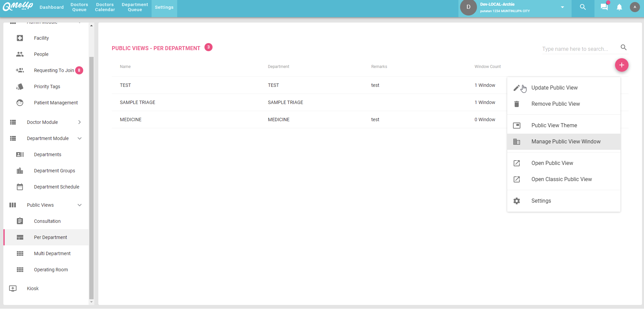Collapse the Public Views section
The image size is (644, 309).
(79, 205)
